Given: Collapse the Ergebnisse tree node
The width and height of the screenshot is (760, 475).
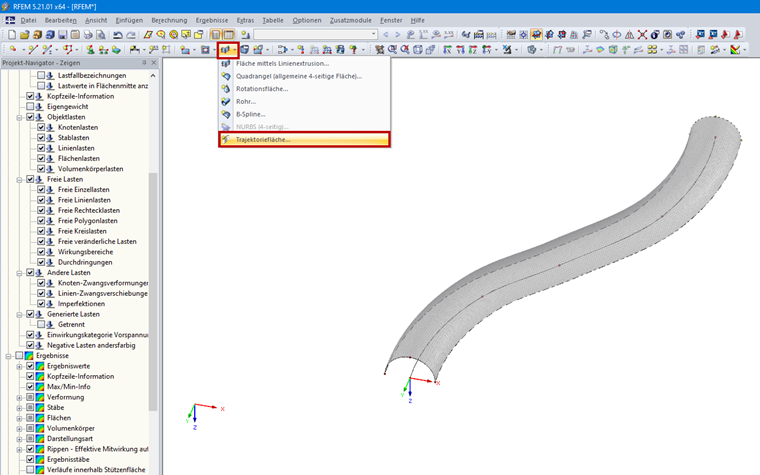Looking at the screenshot, I should point(8,356).
